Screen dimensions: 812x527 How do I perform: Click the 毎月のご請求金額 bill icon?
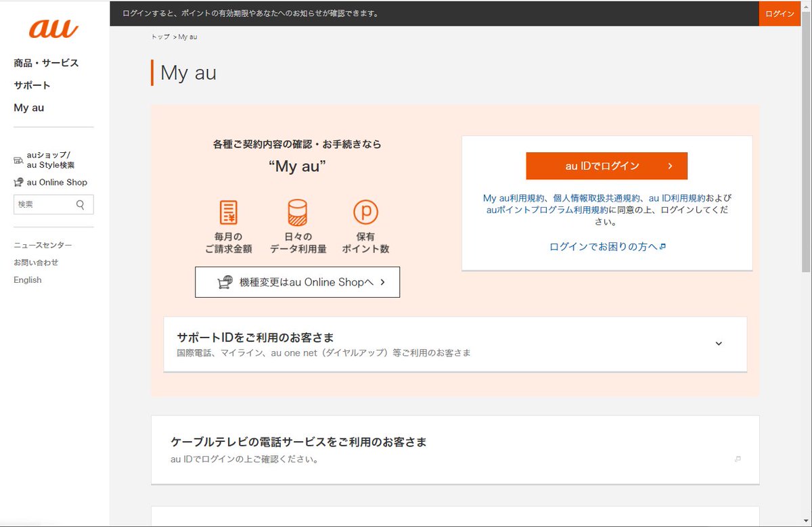pyautogui.click(x=229, y=212)
